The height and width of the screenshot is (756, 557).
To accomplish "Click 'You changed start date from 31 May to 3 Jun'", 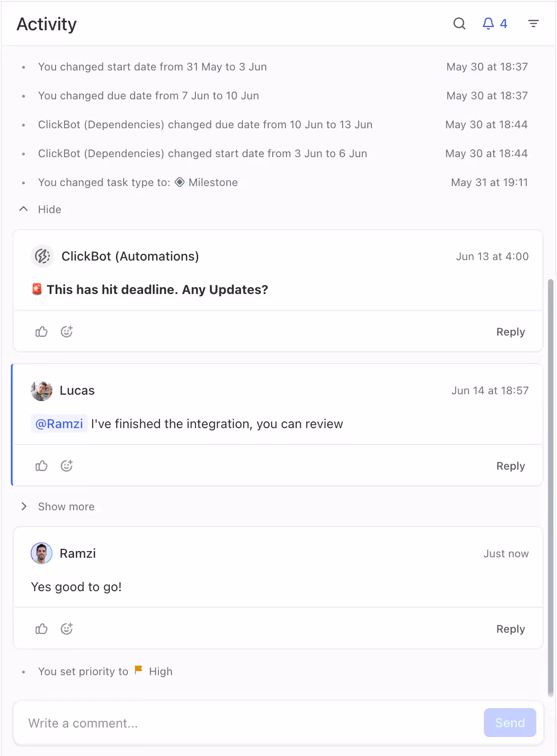I will [x=153, y=67].
